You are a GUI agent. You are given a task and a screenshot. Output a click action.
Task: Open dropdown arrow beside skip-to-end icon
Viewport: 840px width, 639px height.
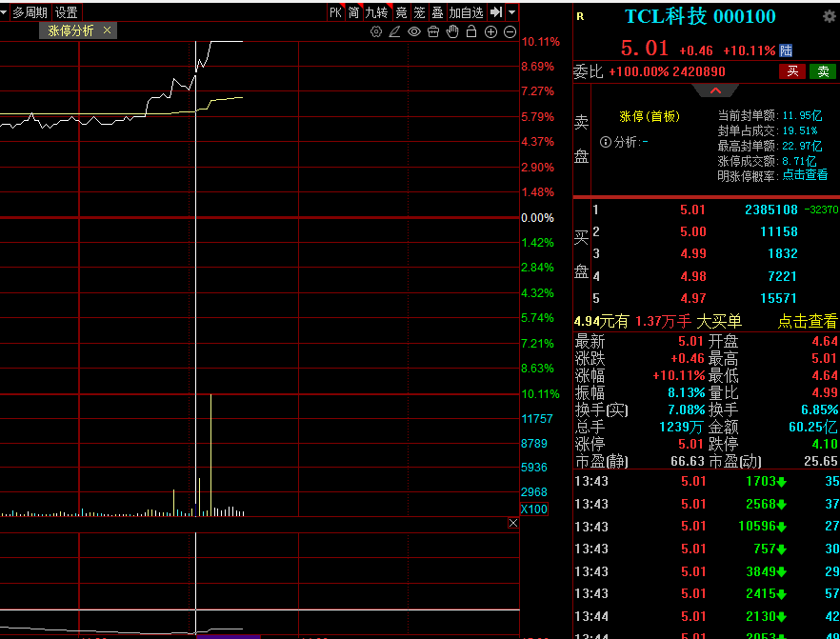pyautogui.click(x=511, y=11)
